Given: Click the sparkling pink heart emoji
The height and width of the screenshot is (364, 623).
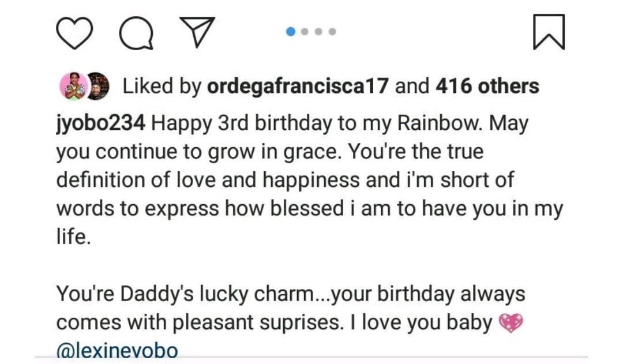Looking at the screenshot, I should pyautogui.click(x=511, y=322).
